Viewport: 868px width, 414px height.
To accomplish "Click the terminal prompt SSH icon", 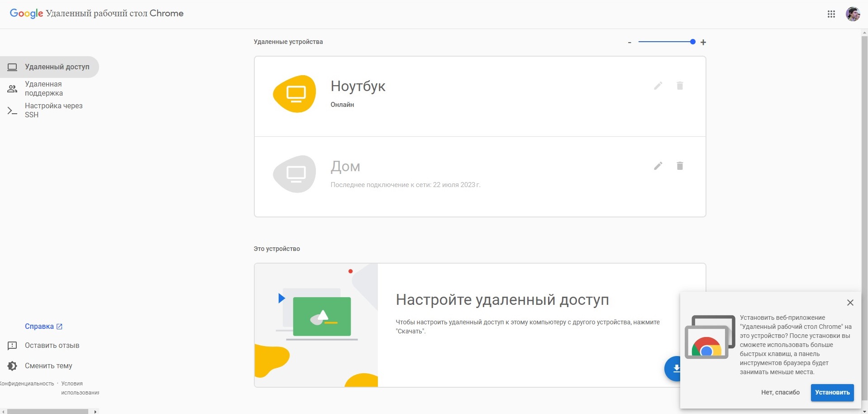I will [12, 111].
